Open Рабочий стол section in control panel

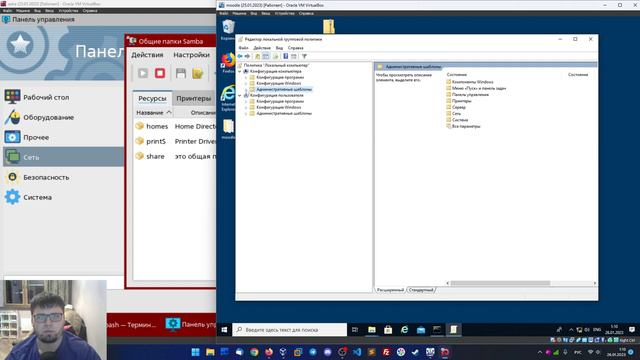[62, 98]
